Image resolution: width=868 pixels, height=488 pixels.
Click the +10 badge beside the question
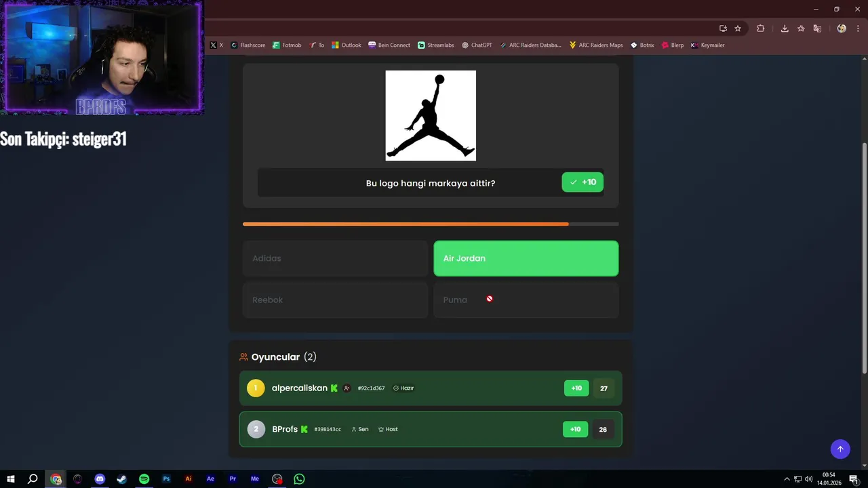583,182
